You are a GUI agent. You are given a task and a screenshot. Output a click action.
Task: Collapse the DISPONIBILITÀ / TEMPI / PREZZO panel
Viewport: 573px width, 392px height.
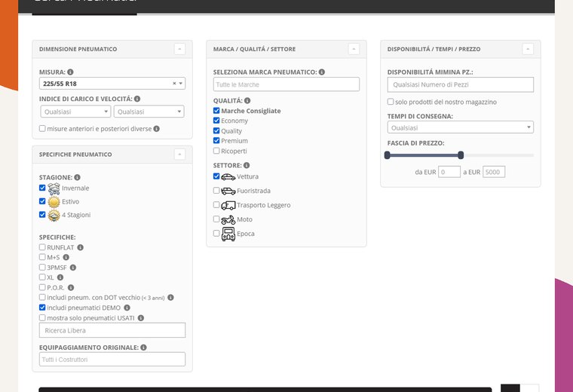pos(528,49)
